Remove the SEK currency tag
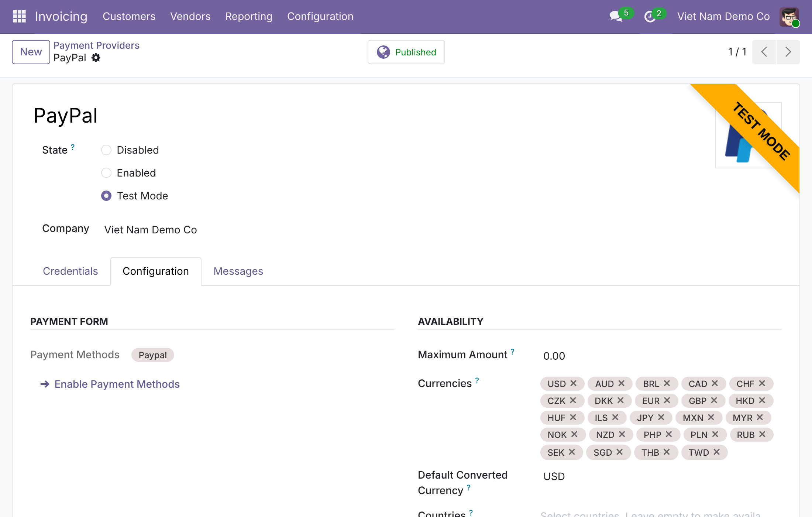Viewport: 812px width, 517px height. [572, 452]
